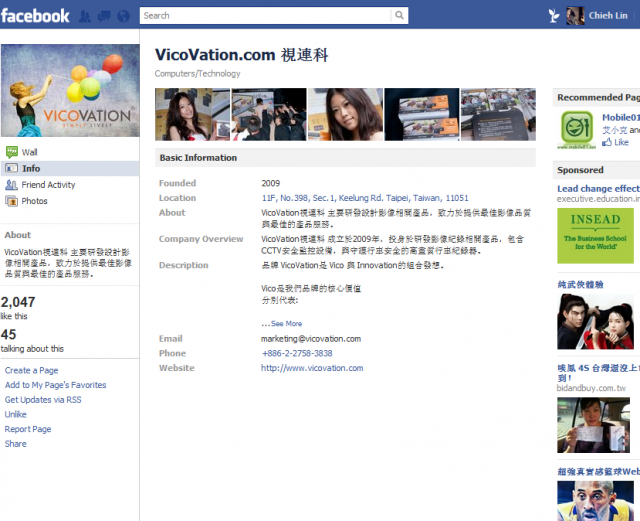Click the Computers/Technology category text
This screenshot has width=640, height=521.
(x=198, y=74)
